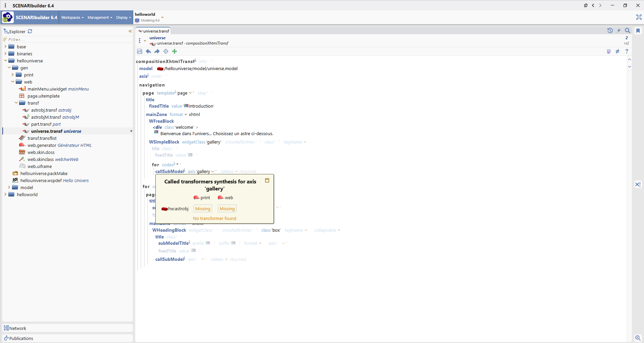Expand the model folder

click(x=9, y=187)
